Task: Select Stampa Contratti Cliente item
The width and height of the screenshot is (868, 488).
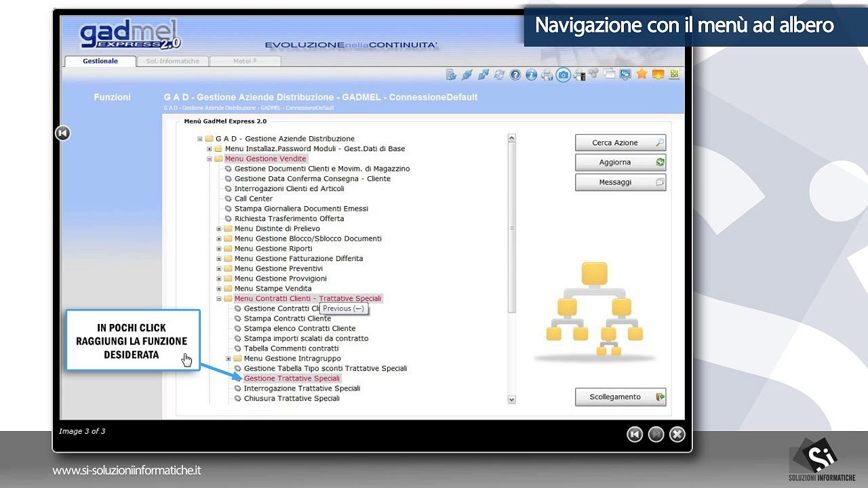Action: 288,319
